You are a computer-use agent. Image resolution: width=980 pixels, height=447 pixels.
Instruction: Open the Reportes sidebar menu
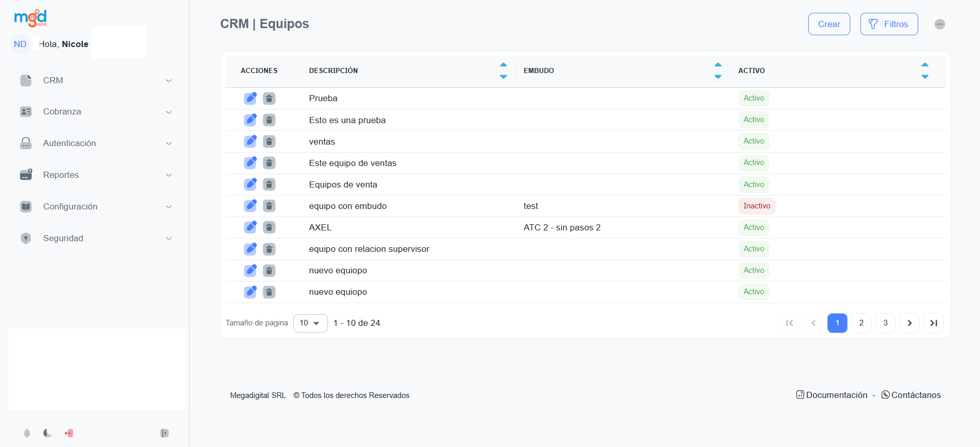click(x=96, y=175)
